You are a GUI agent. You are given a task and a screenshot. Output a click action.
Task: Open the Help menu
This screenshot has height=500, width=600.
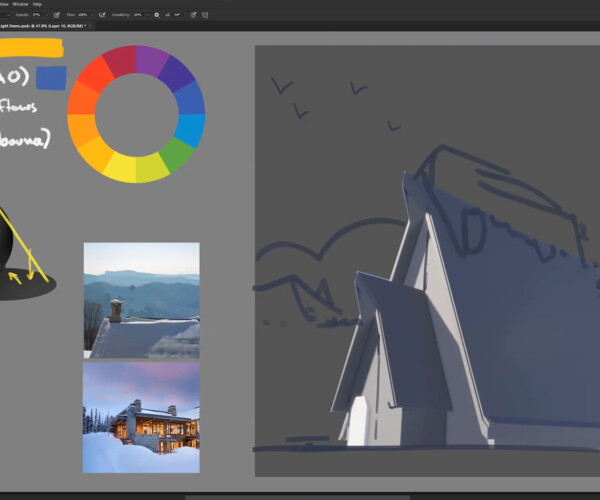tap(37, 4)
